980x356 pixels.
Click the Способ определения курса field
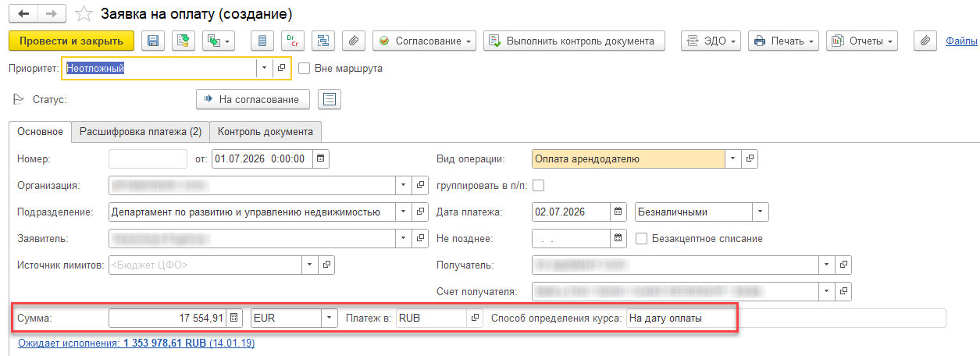(x=786, y=319)
